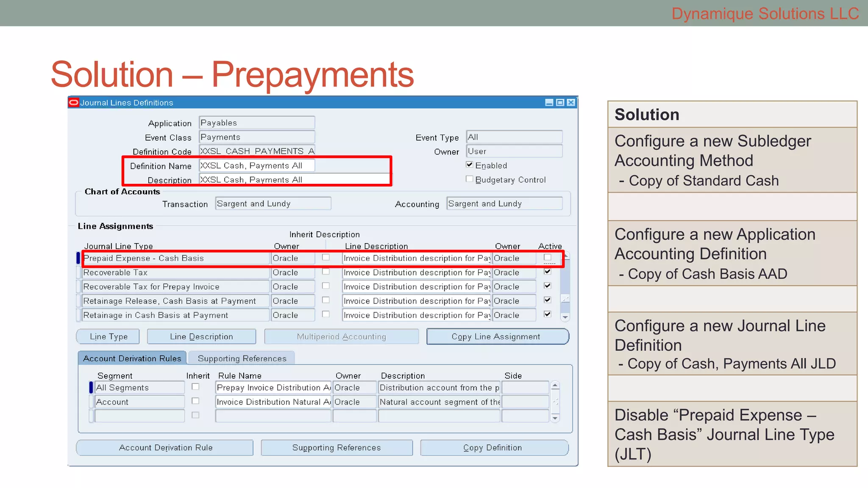
Task: Click the Copy Definition button
Action: coord(494,448)
